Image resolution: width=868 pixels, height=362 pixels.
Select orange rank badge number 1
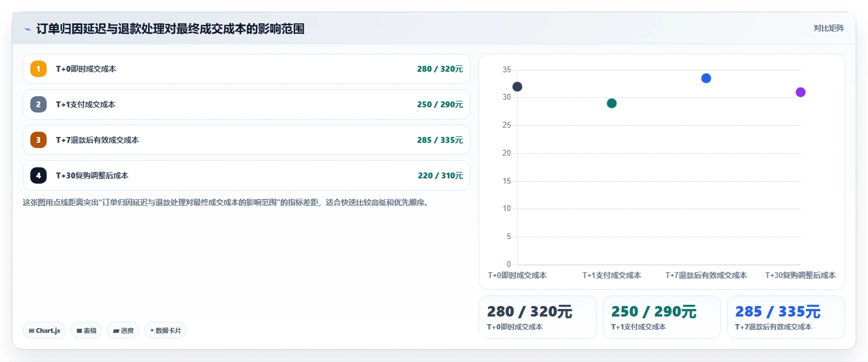[x=38, y=69]
